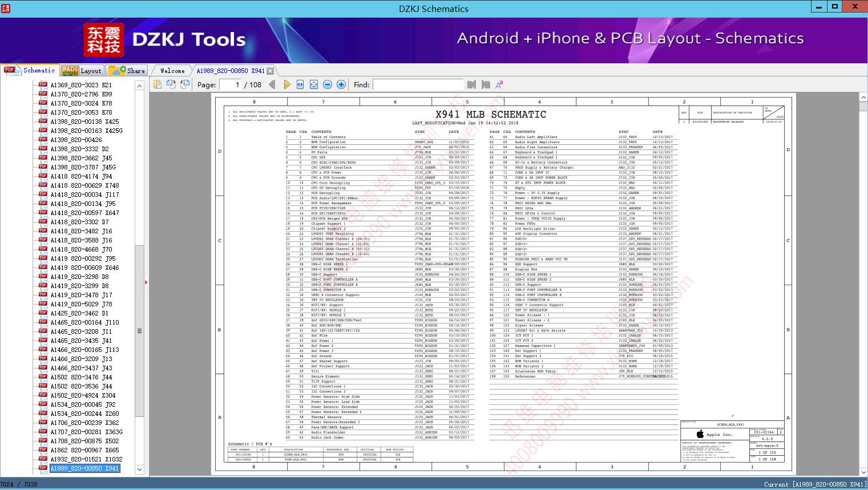The image size is (868, 490).
Task: Click the PDF icon beside A1418_820-3482 J16
Action: tap(43, 231)
